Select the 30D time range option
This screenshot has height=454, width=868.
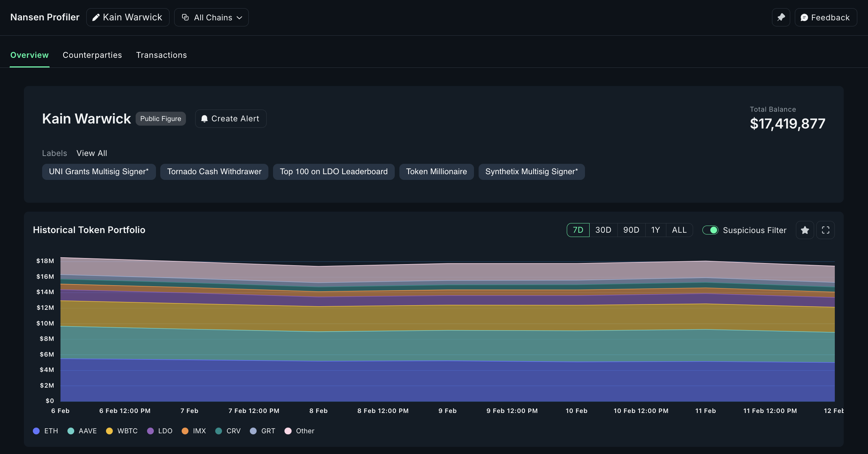pos(604,230)
